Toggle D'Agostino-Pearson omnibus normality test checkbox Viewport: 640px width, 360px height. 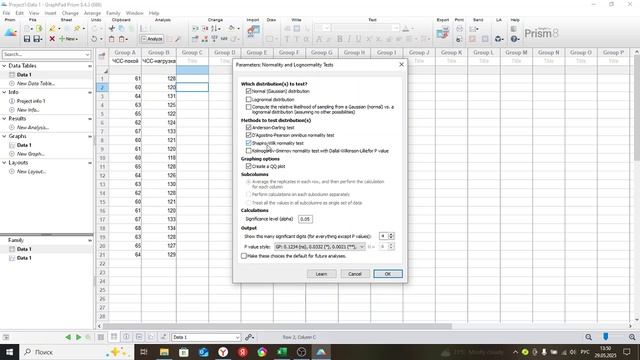coord(249,135)
